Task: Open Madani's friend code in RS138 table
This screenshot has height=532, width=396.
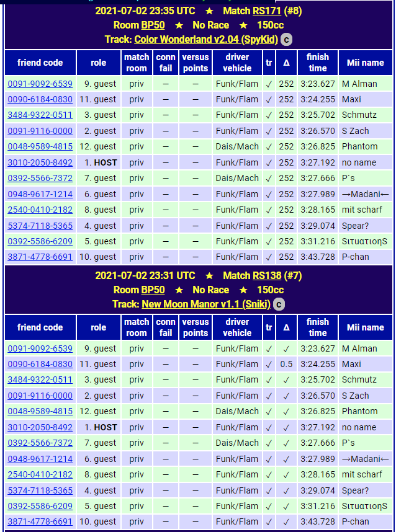Action: tap(40, 459)
